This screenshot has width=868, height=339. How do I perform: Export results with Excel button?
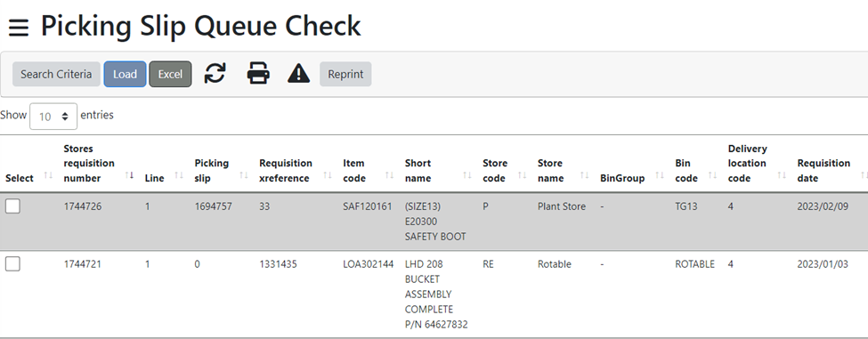tap(171, 74)
